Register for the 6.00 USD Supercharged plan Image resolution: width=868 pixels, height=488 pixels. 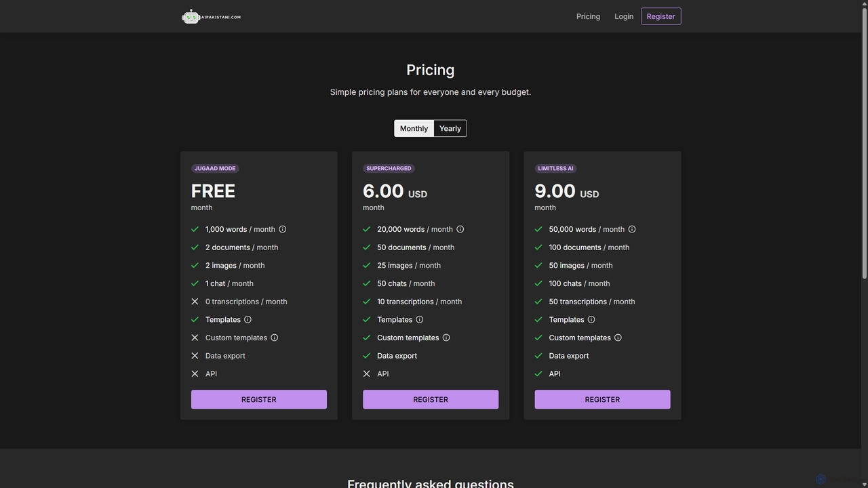(x=431, y=399)
